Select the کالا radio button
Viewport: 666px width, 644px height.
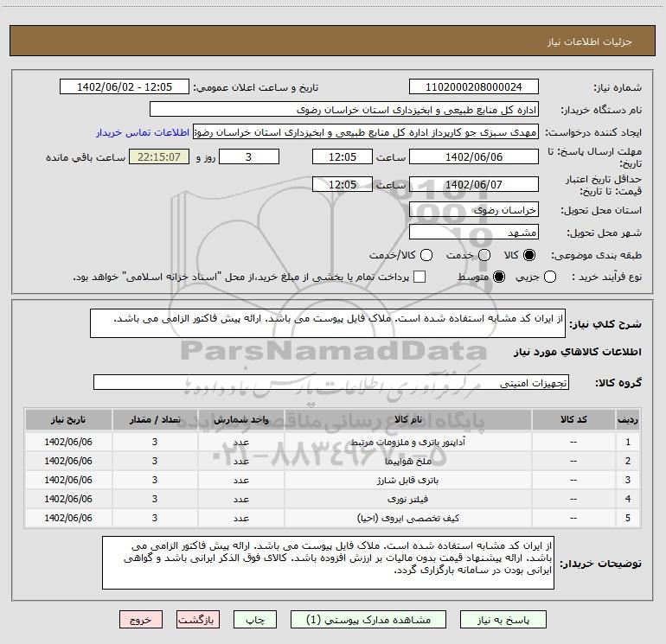529,255
